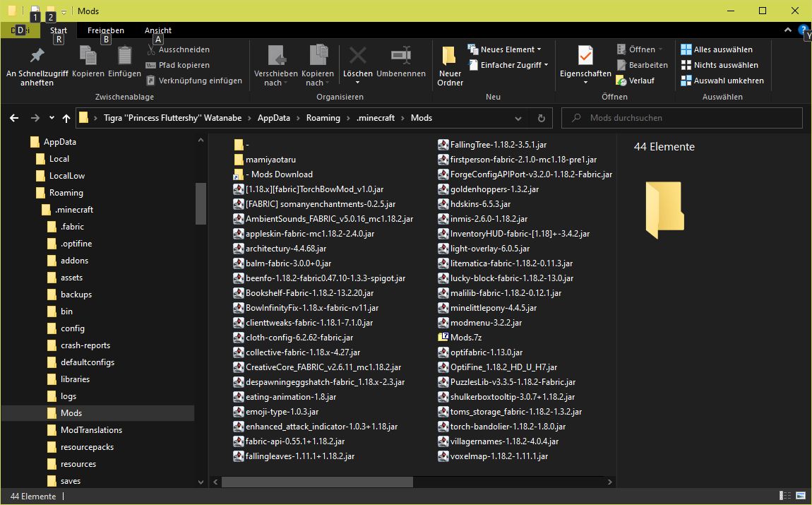The image size is (812, 505).
Task: Expand the Löschen dropdown arrow
Action: [357, 83]
